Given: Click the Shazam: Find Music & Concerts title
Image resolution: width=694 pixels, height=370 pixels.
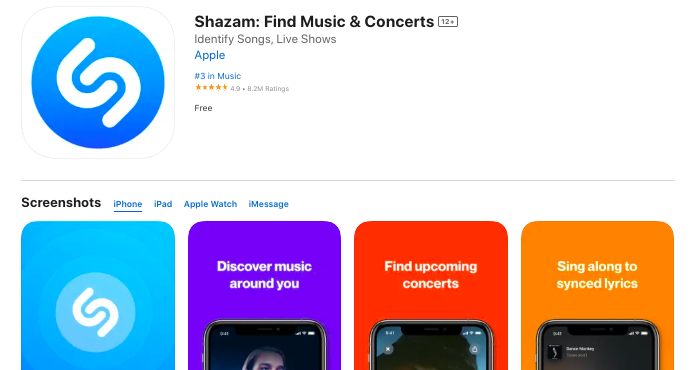Looking at the screenshot, I should coord(314,22).
